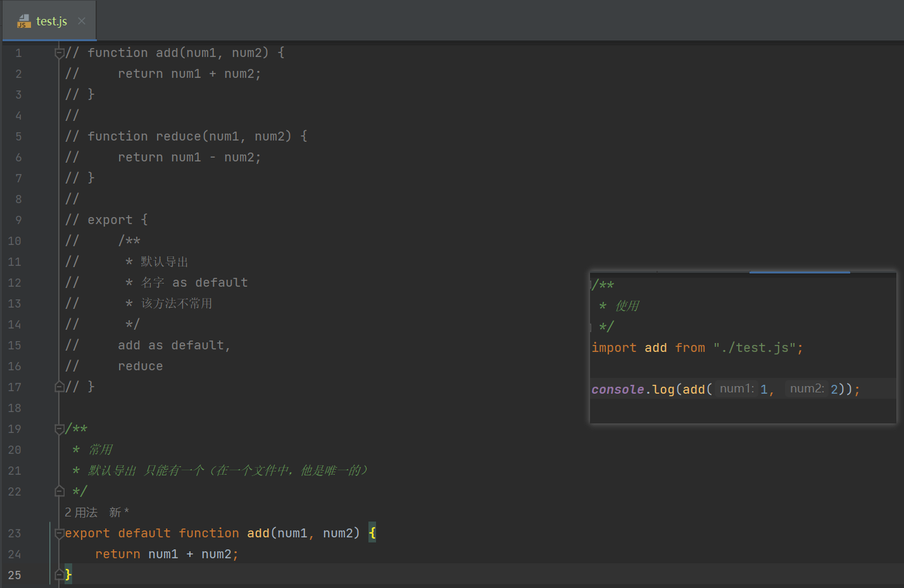
Task: Click the highlighted opening brace on line 23
Action: point(372,533)
